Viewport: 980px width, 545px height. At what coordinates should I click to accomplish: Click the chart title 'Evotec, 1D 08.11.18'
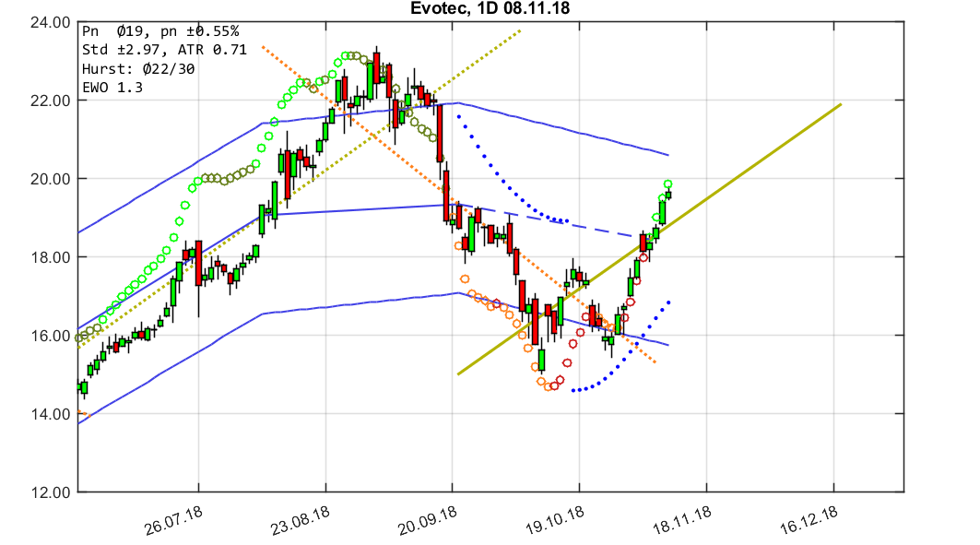point(489,9)
